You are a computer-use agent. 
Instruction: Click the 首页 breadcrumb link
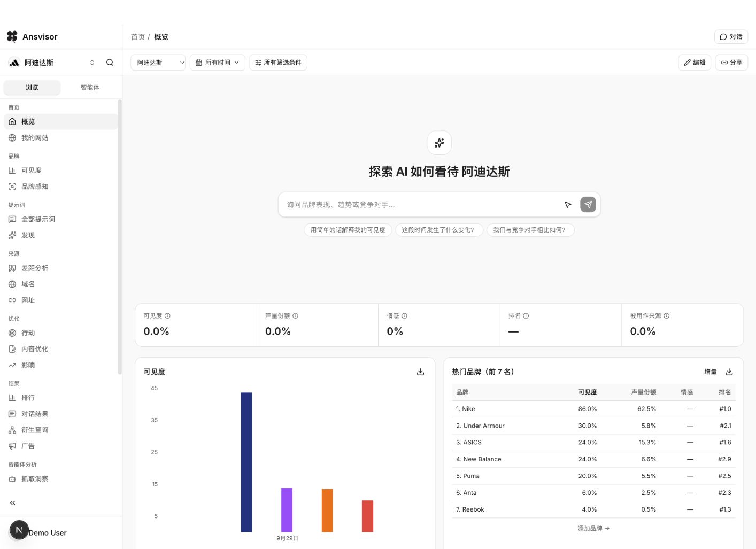click(138, 37)
